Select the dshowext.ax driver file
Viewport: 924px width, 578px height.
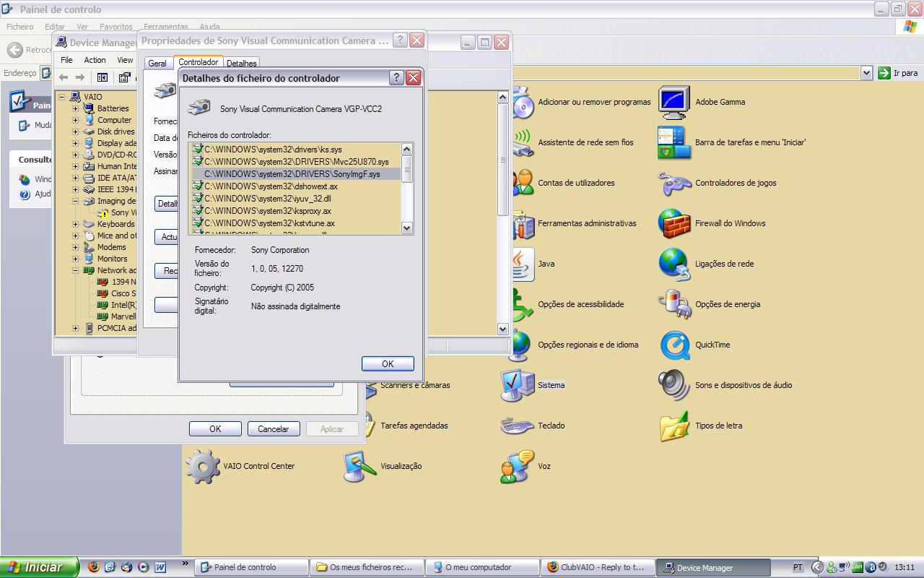(x=296, y=186)
